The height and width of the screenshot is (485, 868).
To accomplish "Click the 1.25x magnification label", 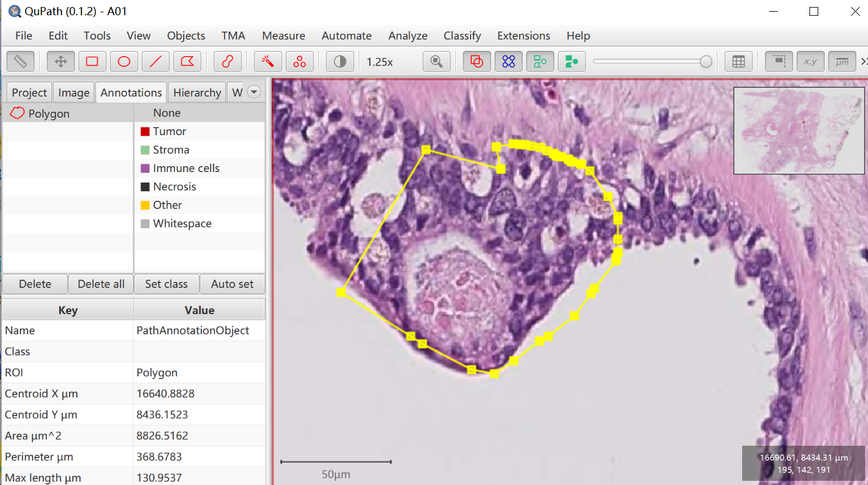I will [380, 62].
